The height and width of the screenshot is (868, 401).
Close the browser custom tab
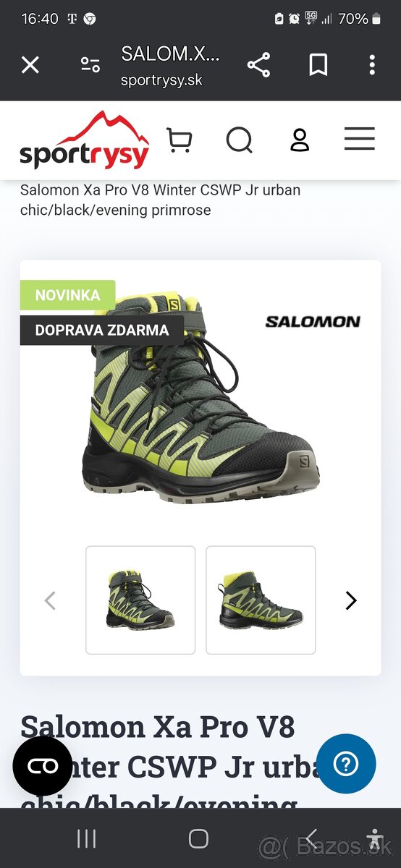(x=30, y=65)
